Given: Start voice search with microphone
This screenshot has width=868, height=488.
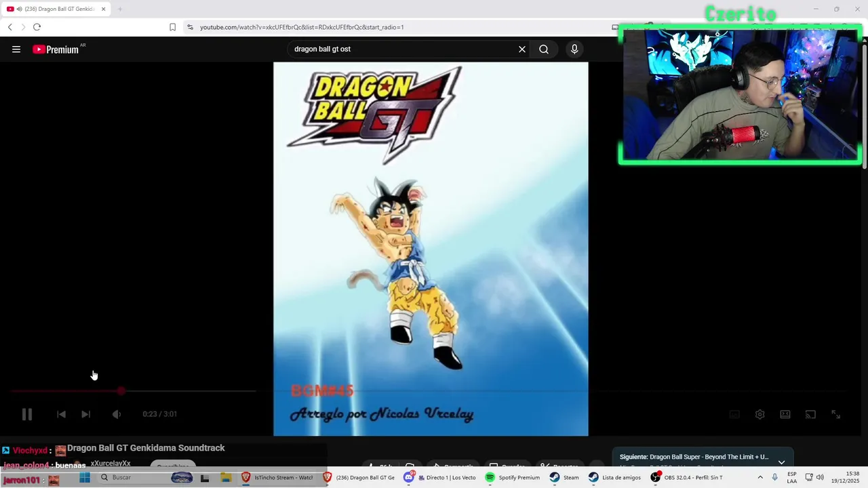Looking at the screenshot, I should pos(574,49).
